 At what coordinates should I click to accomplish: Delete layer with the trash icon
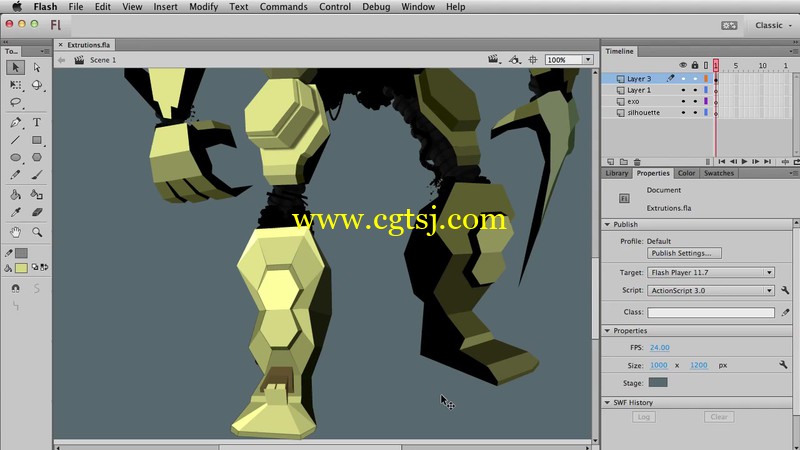(637, 162)
